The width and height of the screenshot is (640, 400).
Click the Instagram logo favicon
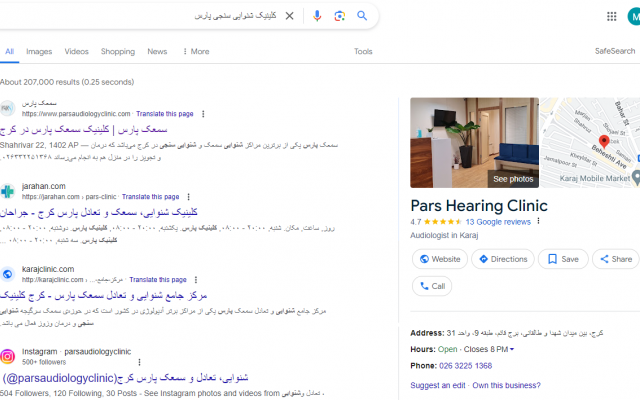[x=8, y=357]
